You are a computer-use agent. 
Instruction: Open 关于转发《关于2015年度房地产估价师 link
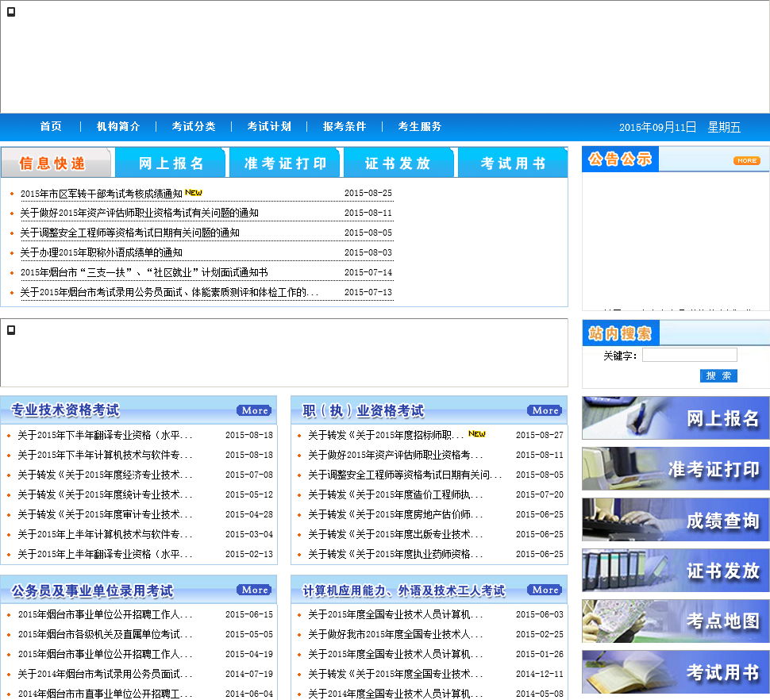pos(395,514)
